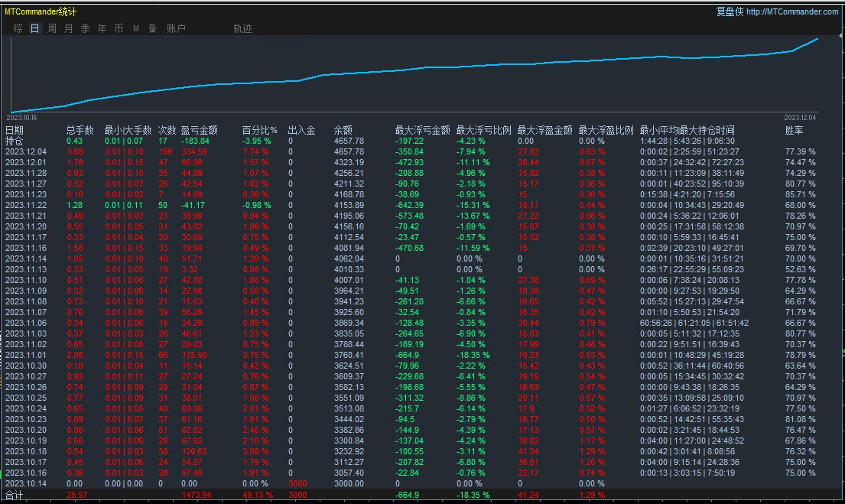Open the 周 weekly statistics tab
Viewport: 845px width, 504px height.
[52, 28]
